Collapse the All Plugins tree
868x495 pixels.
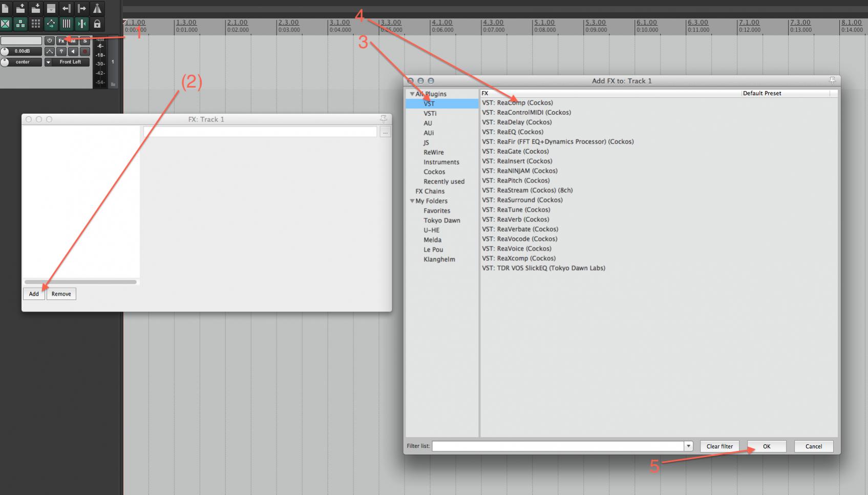tap(412, 94)
